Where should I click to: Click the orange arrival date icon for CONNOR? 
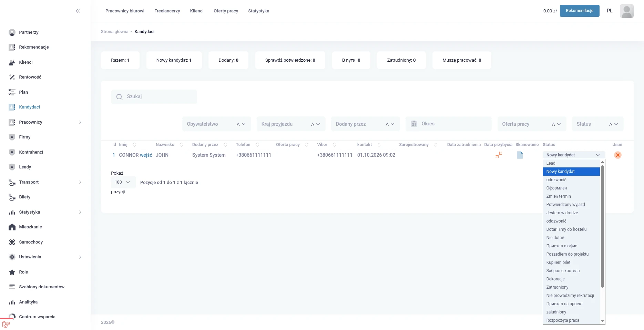coord(499,155)
